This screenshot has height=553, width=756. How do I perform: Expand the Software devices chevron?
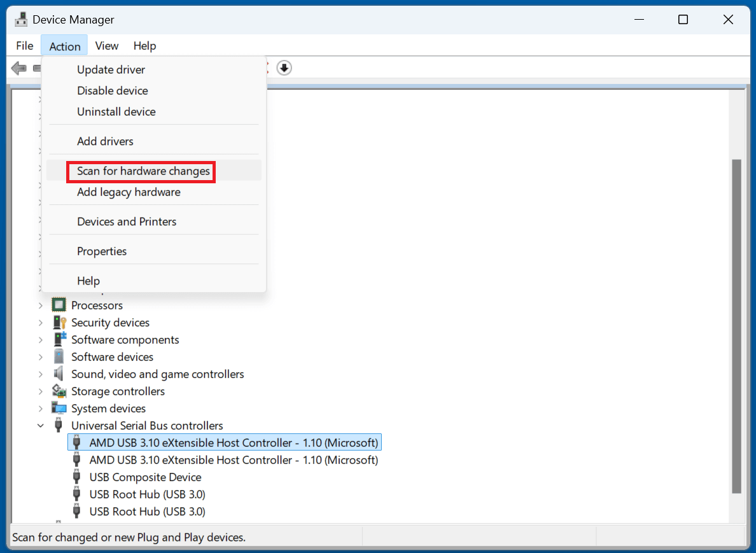coord(41,357)
